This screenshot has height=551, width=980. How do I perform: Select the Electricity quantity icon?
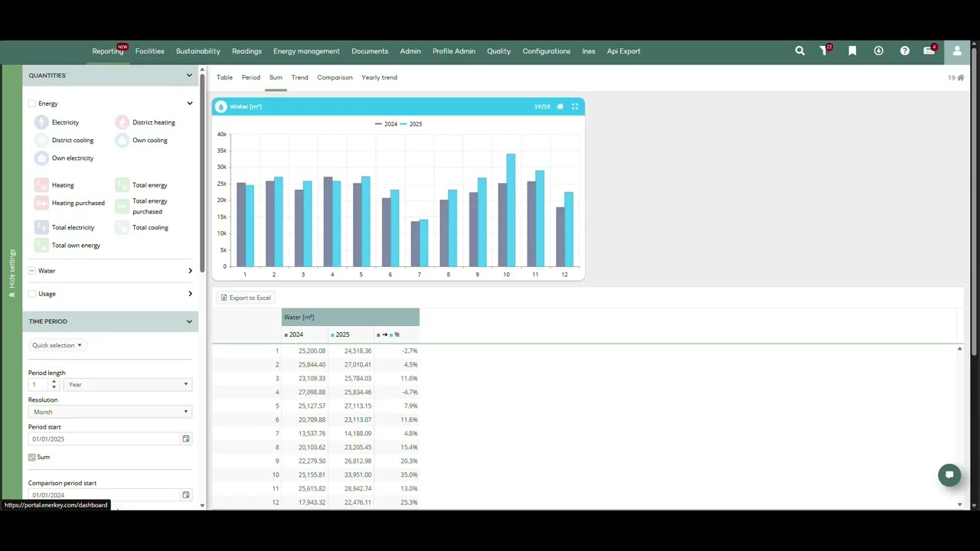[x=41, y=122]
